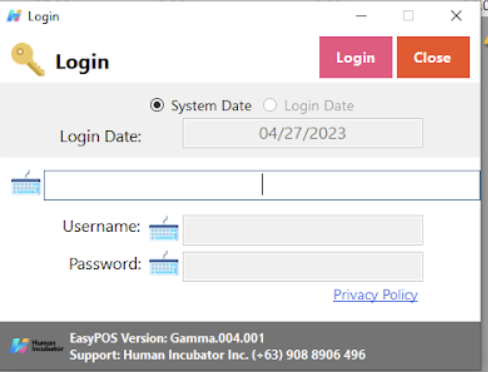Minimize the Login window
488x372 pixels.
pyautogui.click(x=361, y=16)
